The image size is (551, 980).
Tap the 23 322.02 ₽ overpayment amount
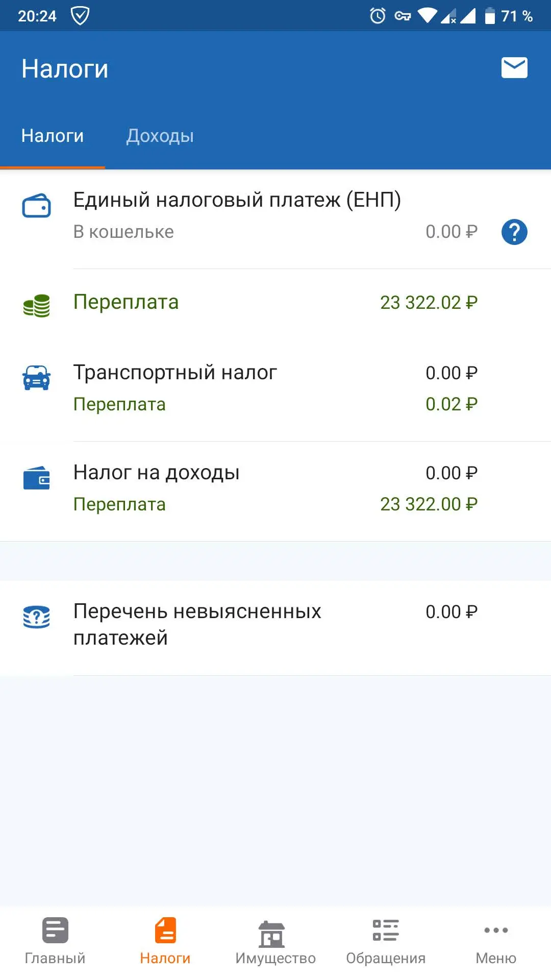click(429, 303)
